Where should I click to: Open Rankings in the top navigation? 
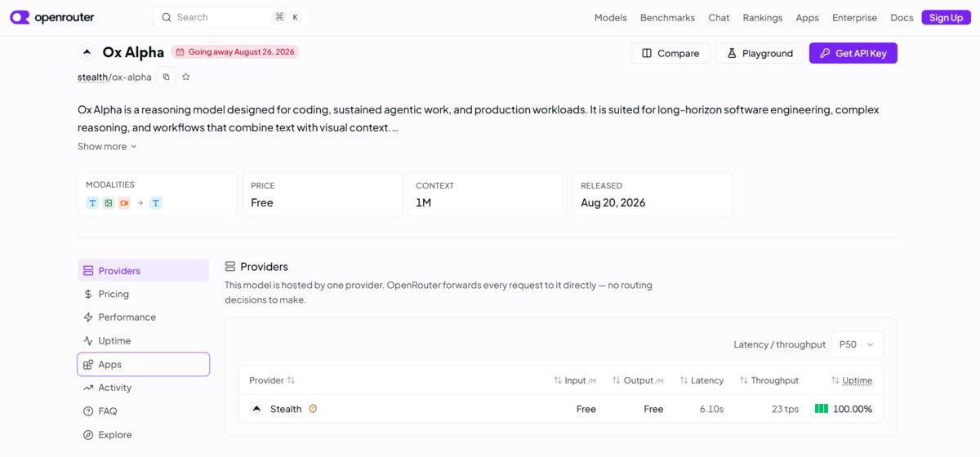pos(763,17)
